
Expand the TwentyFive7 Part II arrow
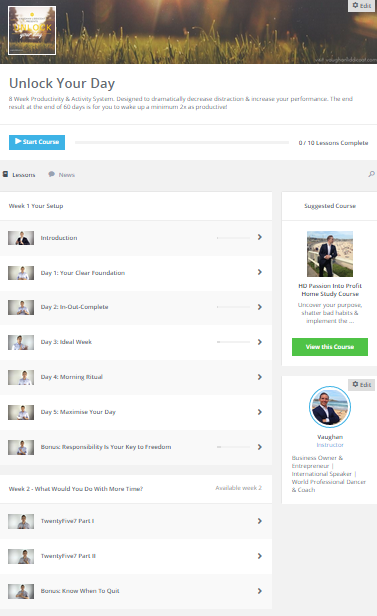coord(260,556)
